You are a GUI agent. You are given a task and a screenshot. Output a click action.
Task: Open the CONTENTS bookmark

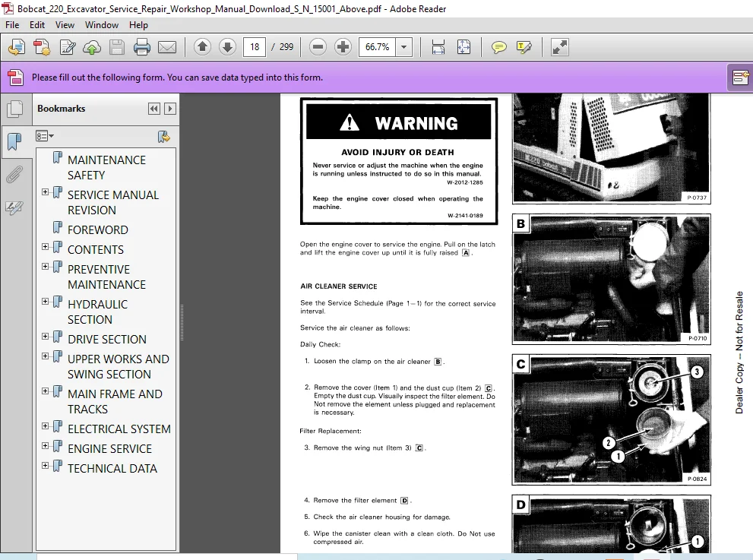pos(96,250)
